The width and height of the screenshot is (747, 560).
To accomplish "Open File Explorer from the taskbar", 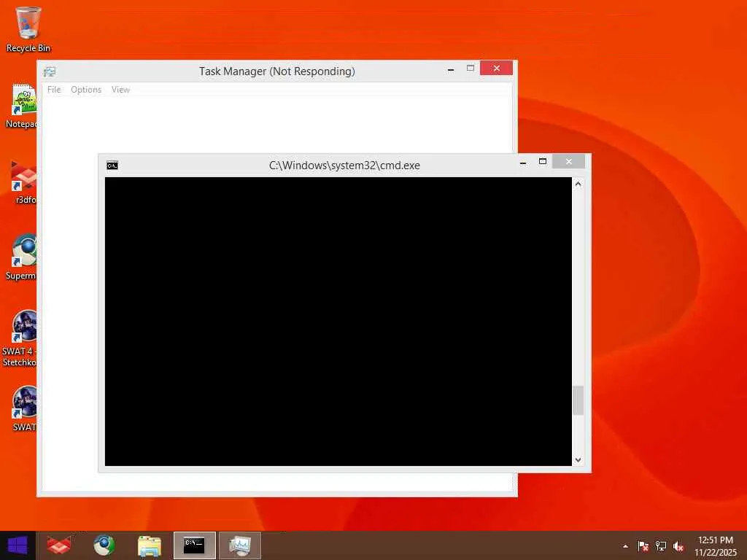I will [149, 545].
